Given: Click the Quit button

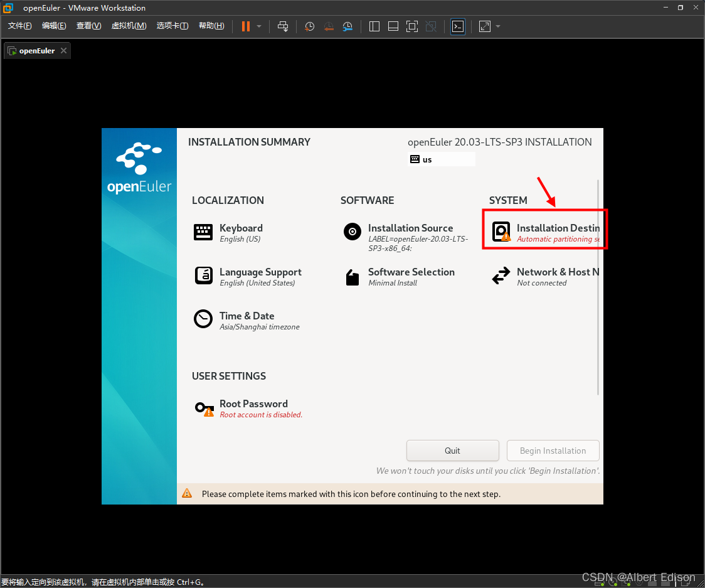Looking at the screenshot, I should pyautogui.click(x=452, y=451).
